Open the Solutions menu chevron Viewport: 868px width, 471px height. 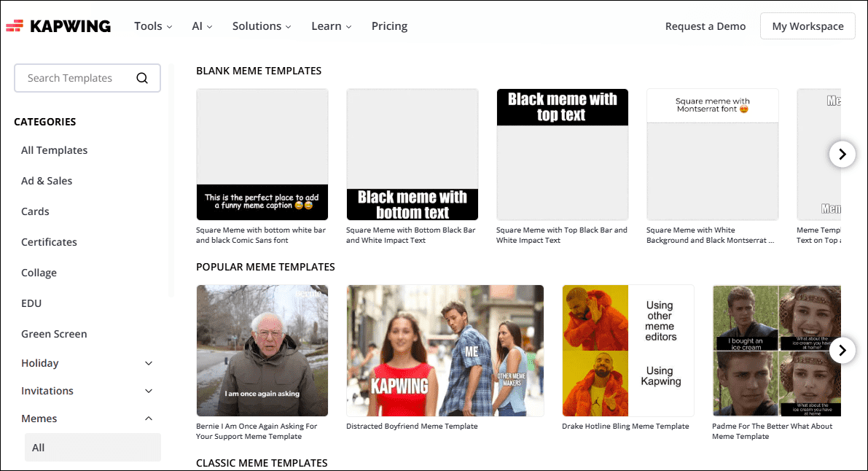tap(289, 26)
